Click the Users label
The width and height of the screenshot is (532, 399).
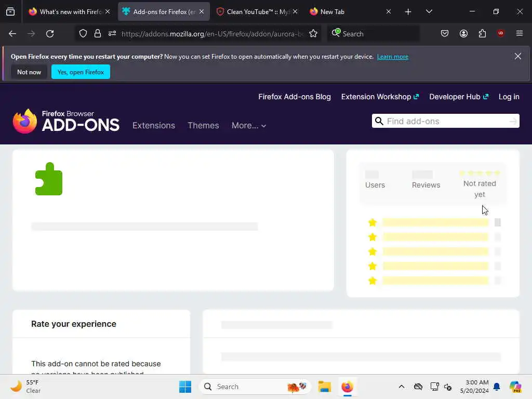pos(375,185)
